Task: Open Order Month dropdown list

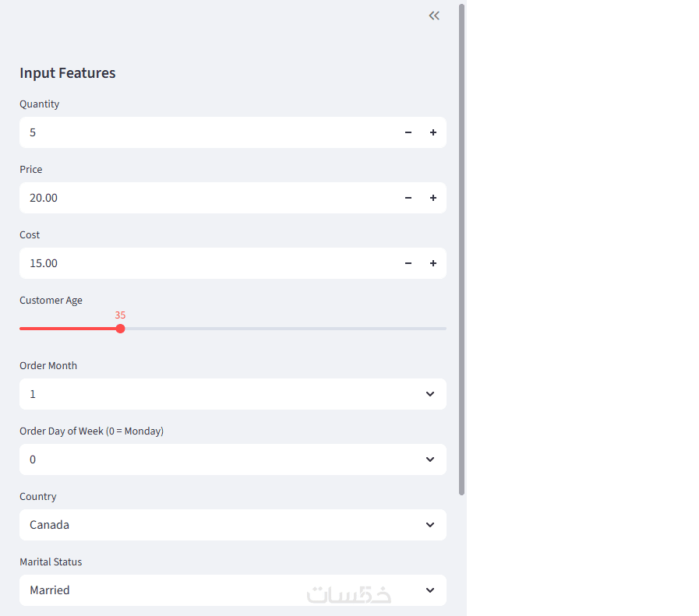Action: [x=232, y=394]
